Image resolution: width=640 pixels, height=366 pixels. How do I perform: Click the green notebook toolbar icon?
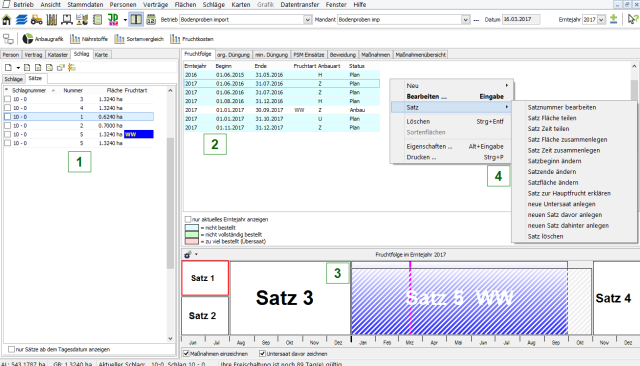[97, 20]
